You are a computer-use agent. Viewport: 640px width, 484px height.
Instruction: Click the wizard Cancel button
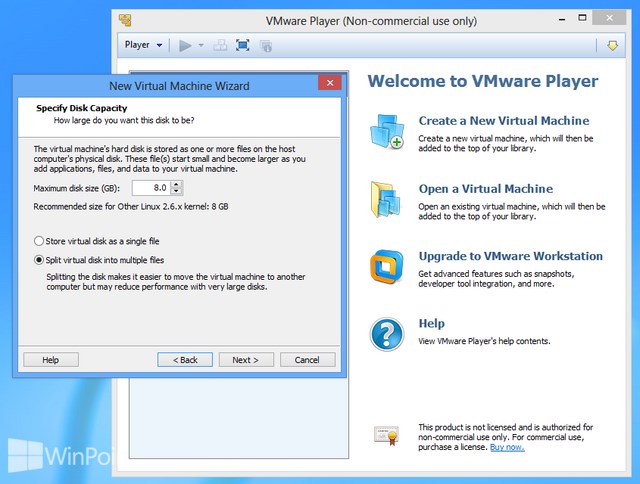307,360
